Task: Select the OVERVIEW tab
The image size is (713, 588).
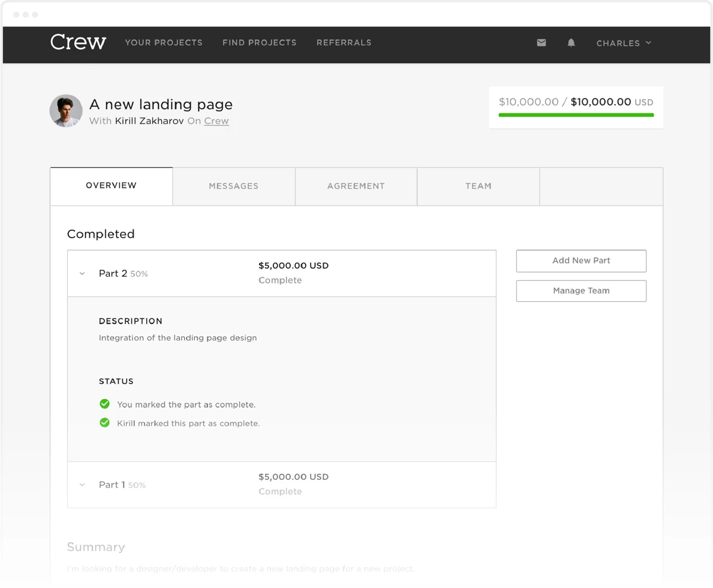Action: click(111, 186)
